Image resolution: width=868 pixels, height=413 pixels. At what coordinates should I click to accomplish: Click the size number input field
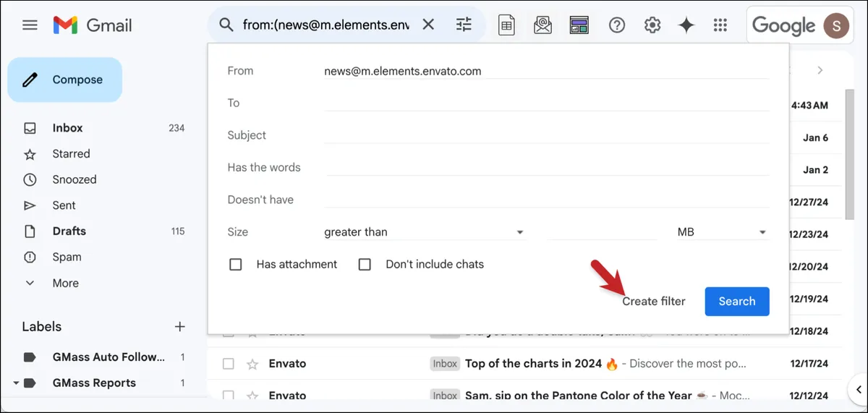point(602,232)
